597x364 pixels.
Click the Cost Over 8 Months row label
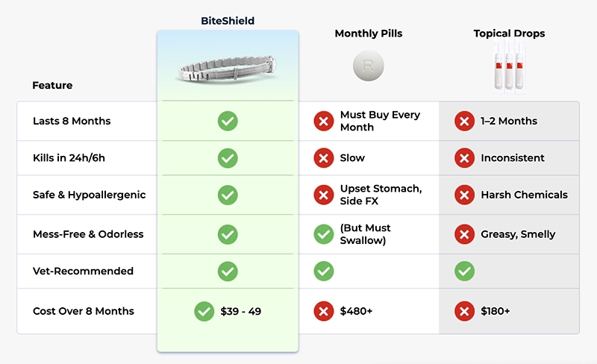(84, 311)
